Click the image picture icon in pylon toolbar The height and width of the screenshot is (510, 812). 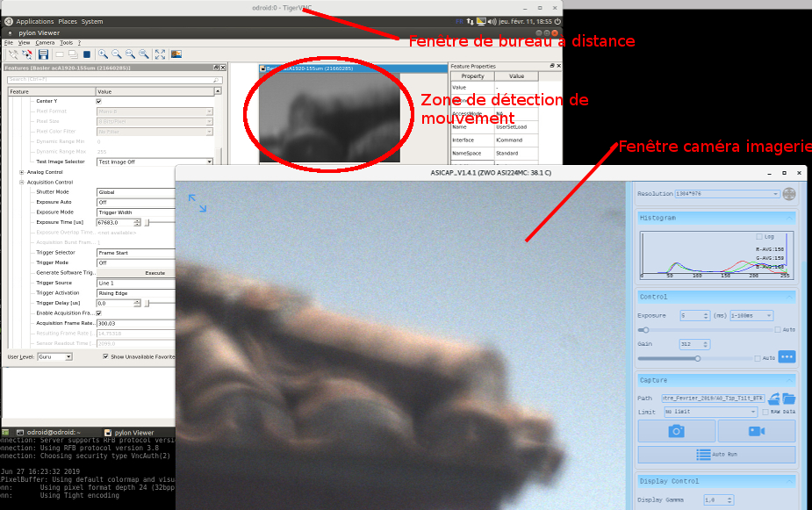tap(176, 54)
